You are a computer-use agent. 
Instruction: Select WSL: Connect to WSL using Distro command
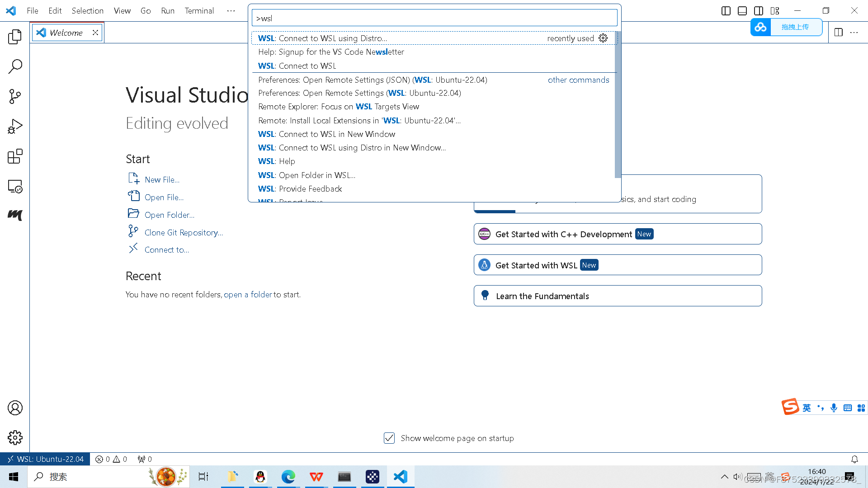tap(434, 38)
